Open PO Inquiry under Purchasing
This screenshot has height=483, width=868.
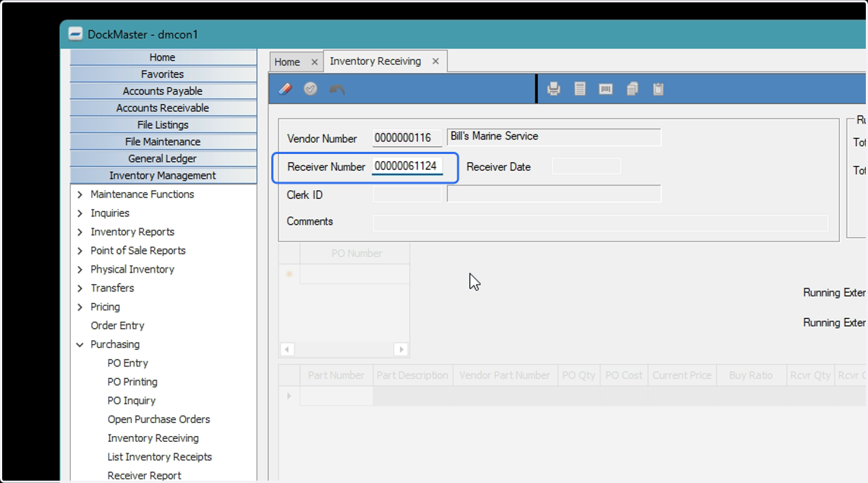(x=131, y=401)
